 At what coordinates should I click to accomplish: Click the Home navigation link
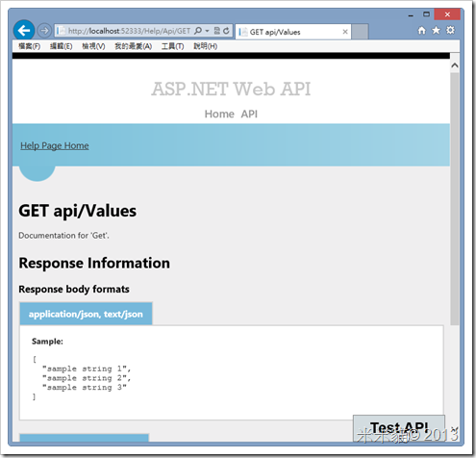219,114
